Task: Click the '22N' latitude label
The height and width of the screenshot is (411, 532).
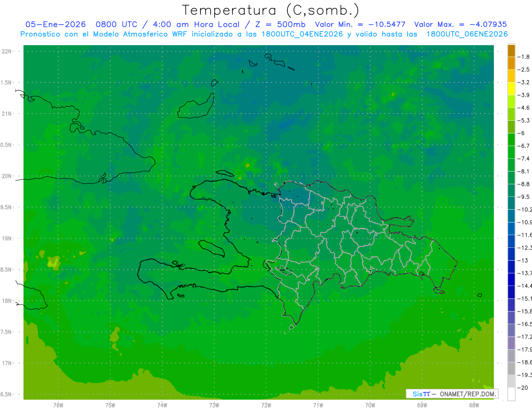Action: coord(6,51)
